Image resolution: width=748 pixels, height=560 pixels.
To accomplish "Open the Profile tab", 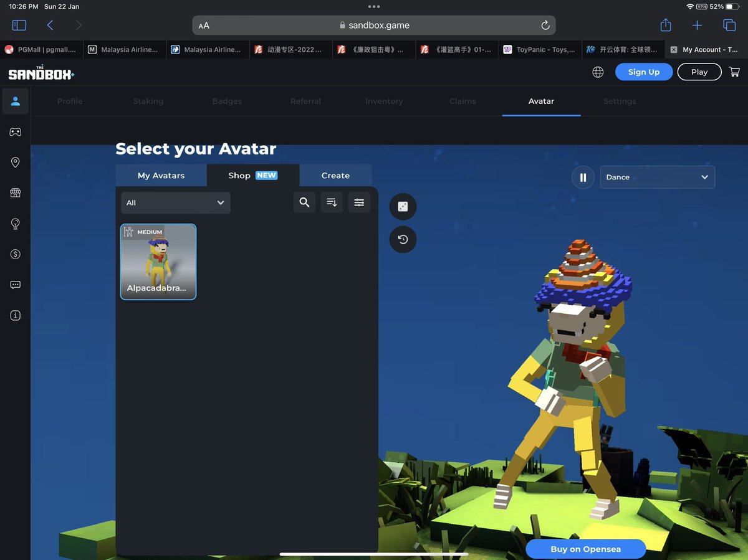I will pyautogui.click(x=70, y=101).
